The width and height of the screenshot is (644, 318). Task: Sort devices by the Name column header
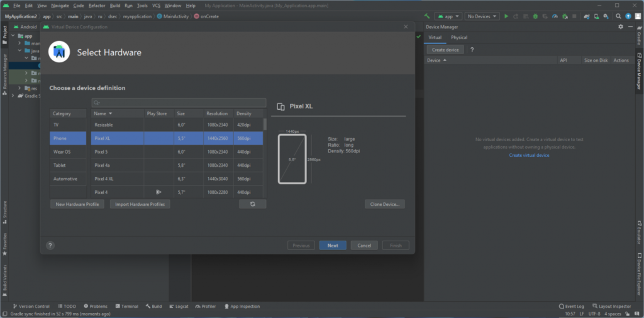click(x=117, y=113)
